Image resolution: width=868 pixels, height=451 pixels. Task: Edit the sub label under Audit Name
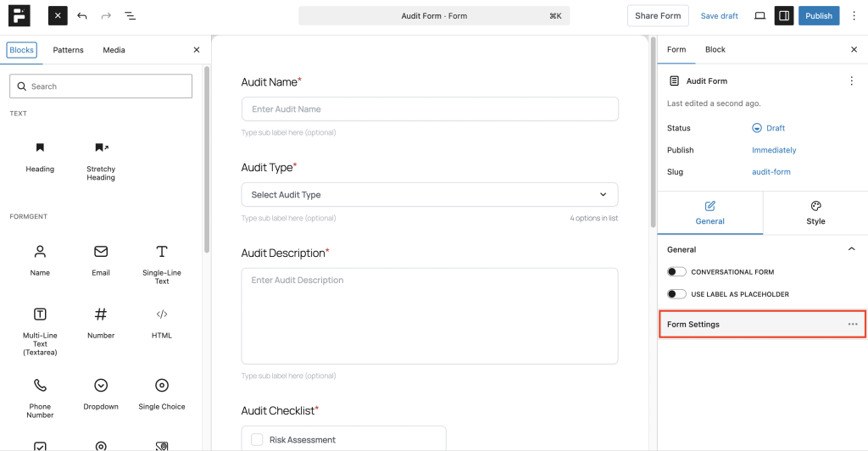pyautogui.click(x=288, y=133)
